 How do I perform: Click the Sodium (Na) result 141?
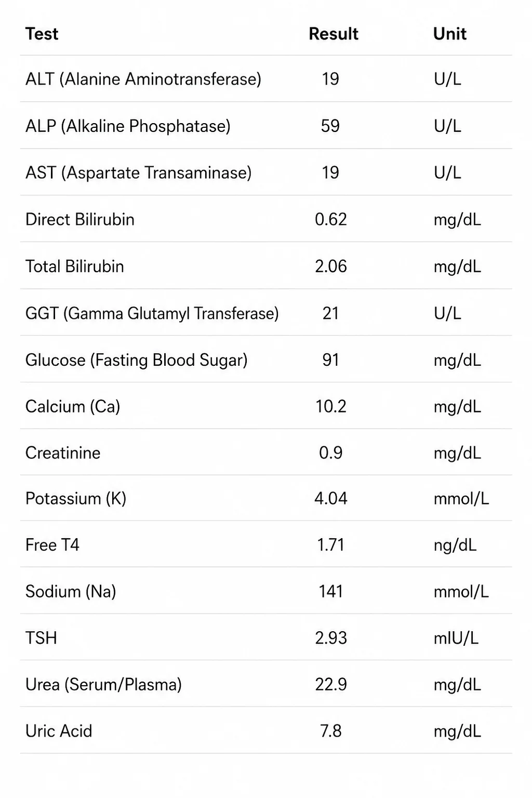coord(331,591)
